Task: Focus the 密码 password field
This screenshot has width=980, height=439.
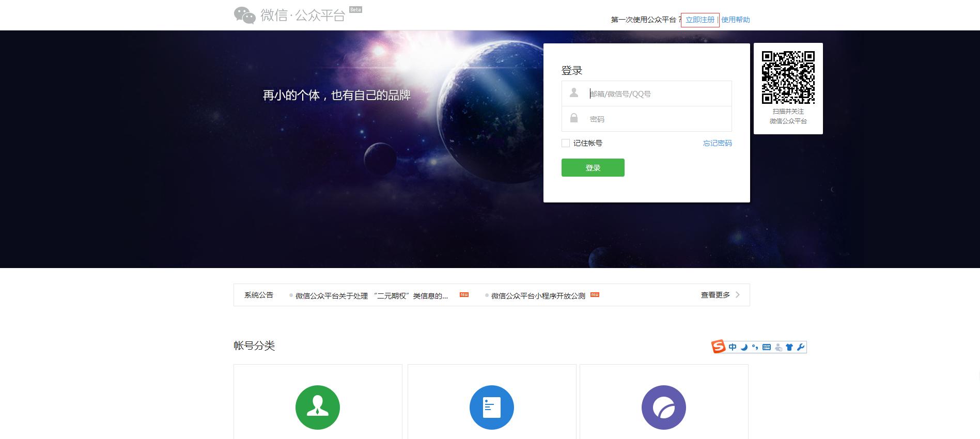Action: point(646,119)
